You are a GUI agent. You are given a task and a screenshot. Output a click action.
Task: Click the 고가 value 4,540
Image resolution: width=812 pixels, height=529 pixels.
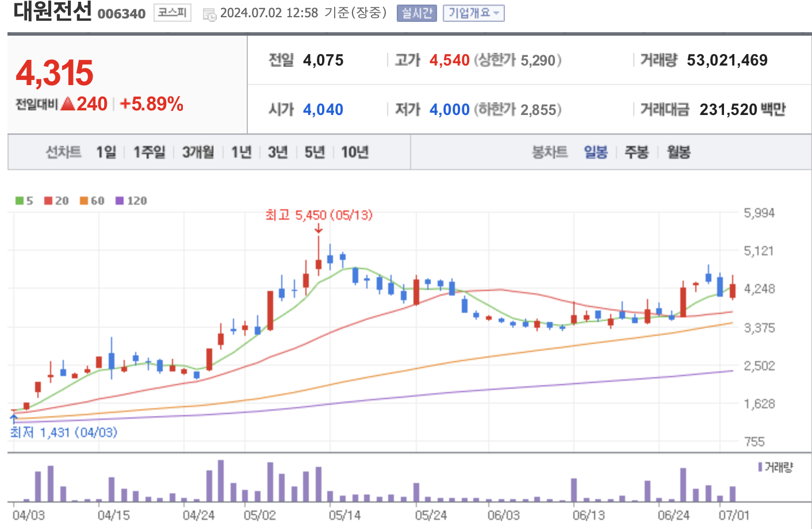point(450,60)
